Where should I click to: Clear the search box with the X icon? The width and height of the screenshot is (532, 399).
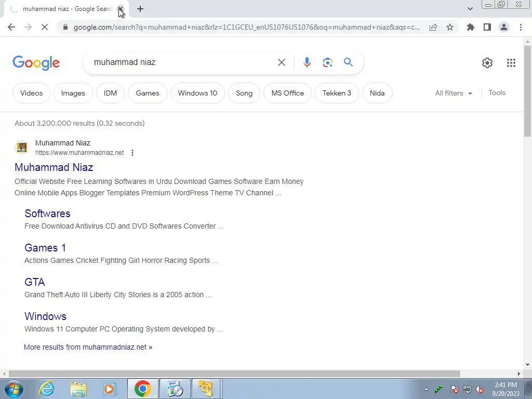(x=282, y=62)
